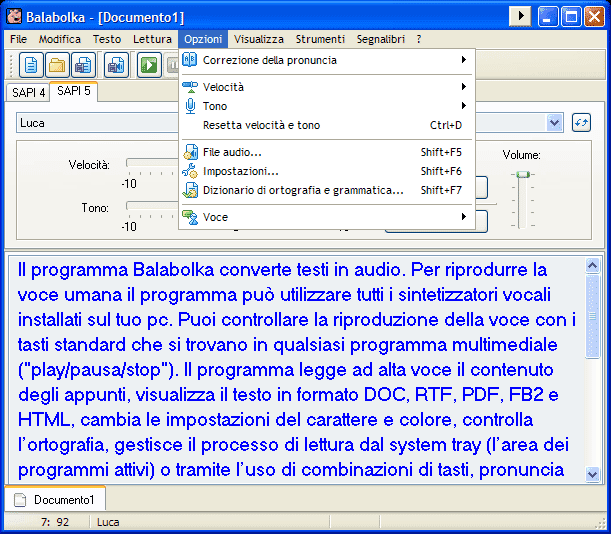Viewport: 611px width, 534px height.
Task: Open the Testo menu
Action: (107, 39)
